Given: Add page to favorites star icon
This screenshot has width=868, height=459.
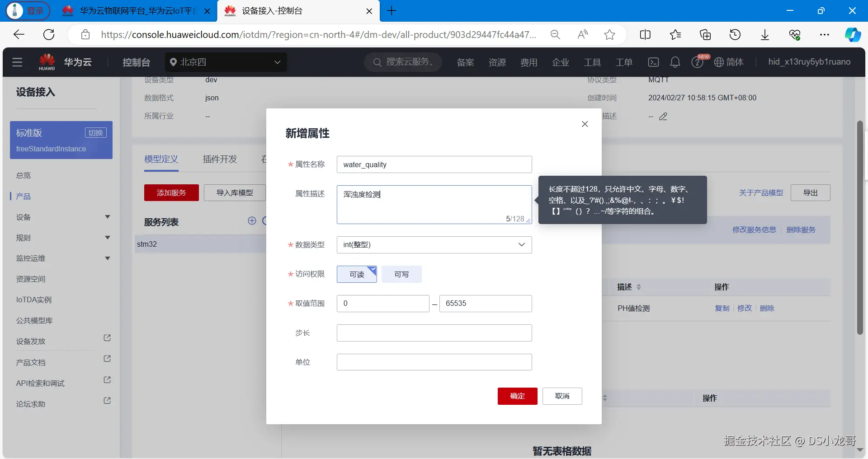Looking at the screenshot, I should click(609, 34).
